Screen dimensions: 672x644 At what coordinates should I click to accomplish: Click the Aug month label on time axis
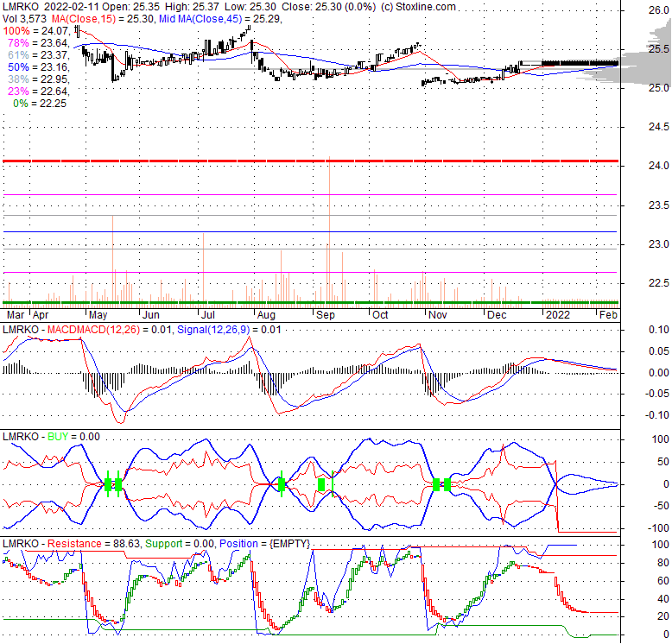[266, 315]
